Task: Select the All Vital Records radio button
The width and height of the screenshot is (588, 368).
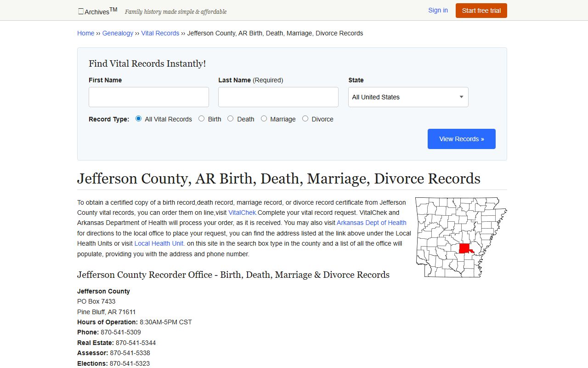Action: click(x=139, y=119)
